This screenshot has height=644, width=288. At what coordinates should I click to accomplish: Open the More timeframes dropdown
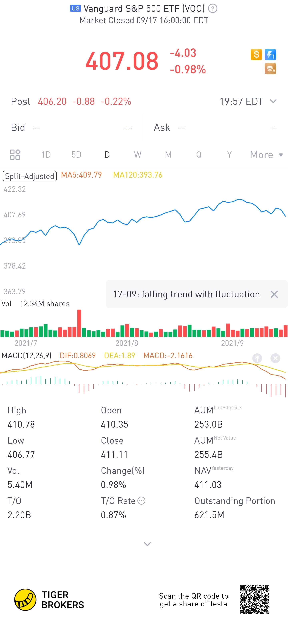266,154
